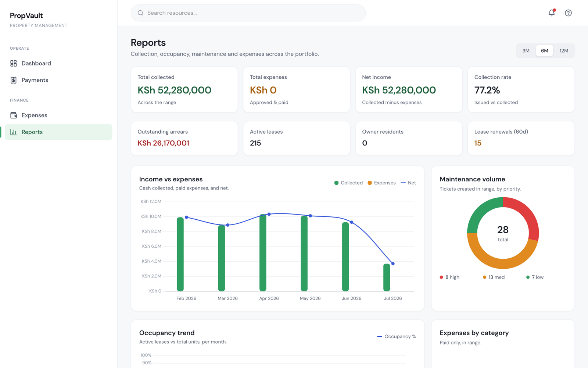Open the notifications bell

tap(552, 13)
